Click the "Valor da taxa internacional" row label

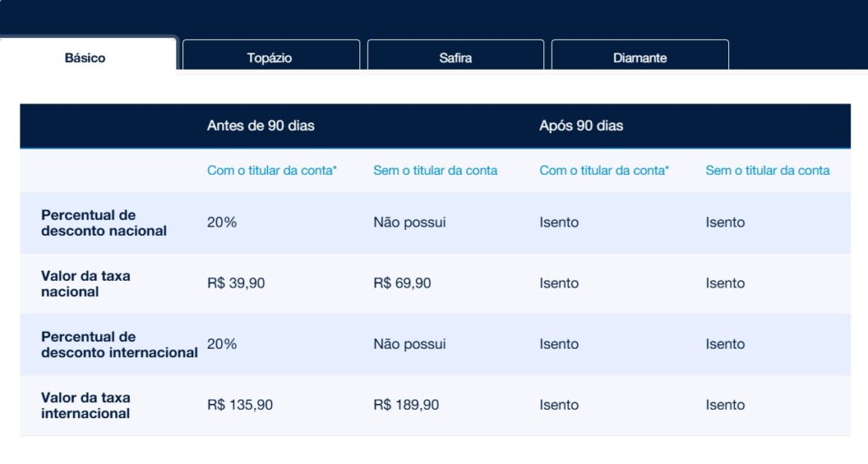pos(86,405)
